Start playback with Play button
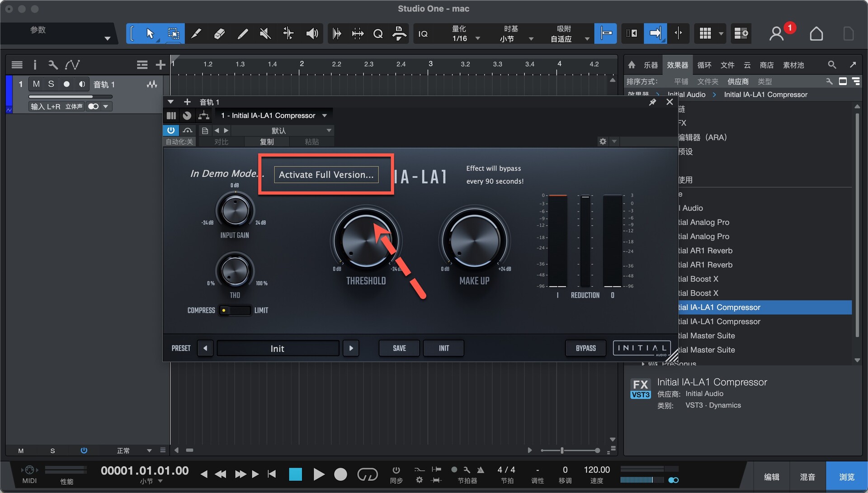This screenshot has width=868, height=493. [319, 474]
